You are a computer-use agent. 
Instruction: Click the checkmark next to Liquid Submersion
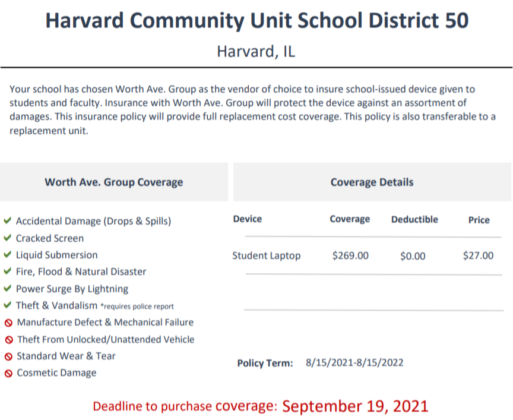[8, 254]
